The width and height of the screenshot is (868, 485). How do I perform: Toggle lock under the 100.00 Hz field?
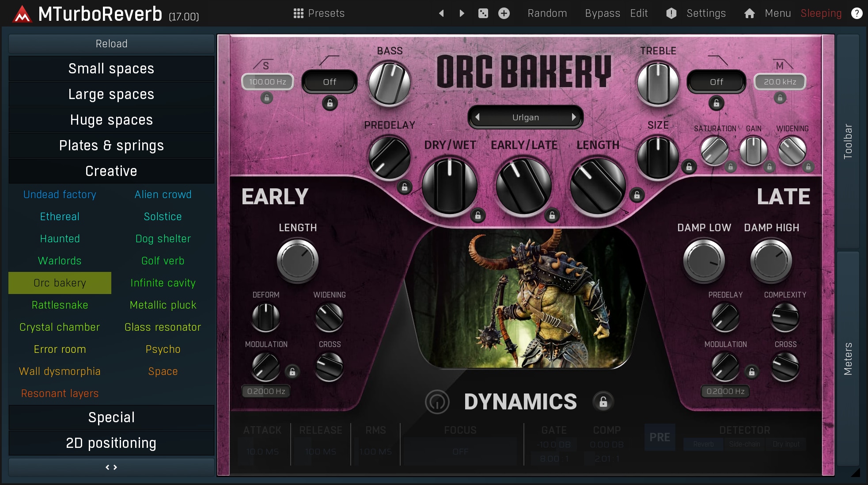[266, 98]
